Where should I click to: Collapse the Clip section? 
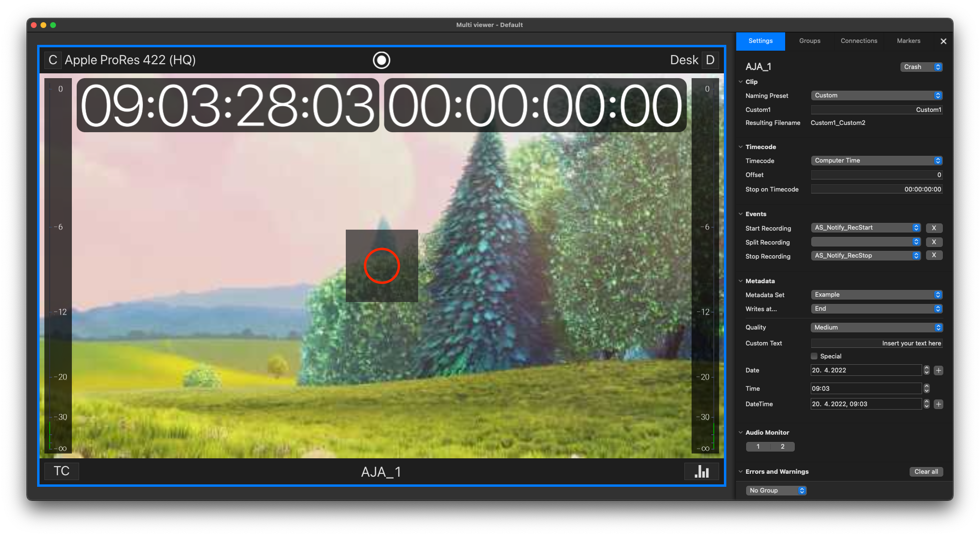(x=741, y=82)
